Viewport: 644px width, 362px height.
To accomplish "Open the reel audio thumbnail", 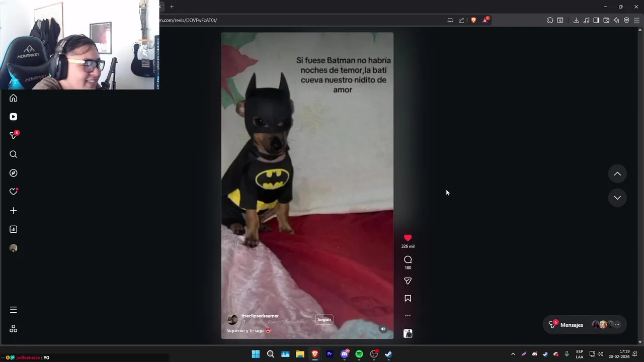I will (x=408, y=333).
